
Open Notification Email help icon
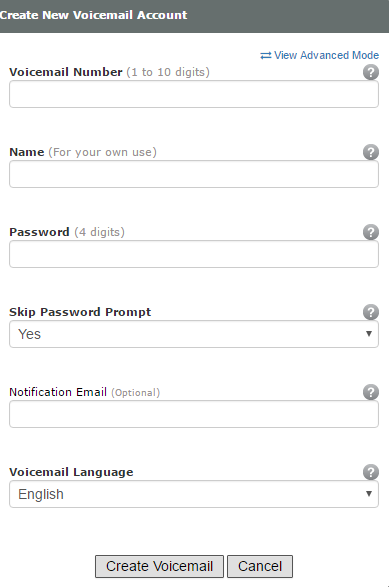coord(371,392)
